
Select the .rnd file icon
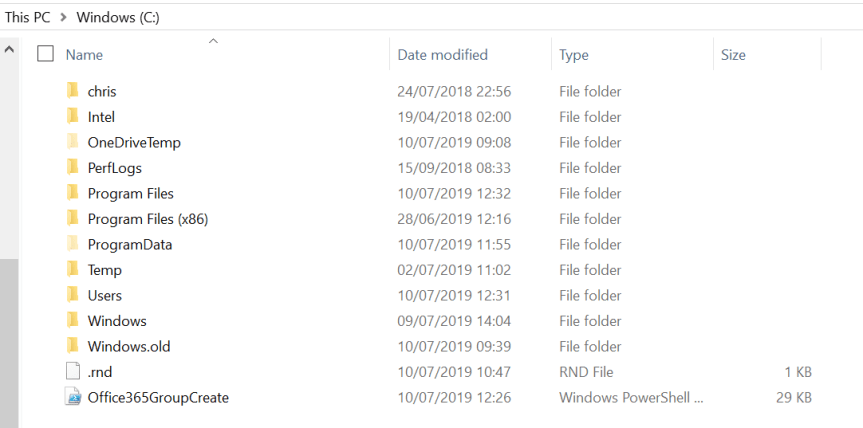pyautogui.click(x=72, y=372)
